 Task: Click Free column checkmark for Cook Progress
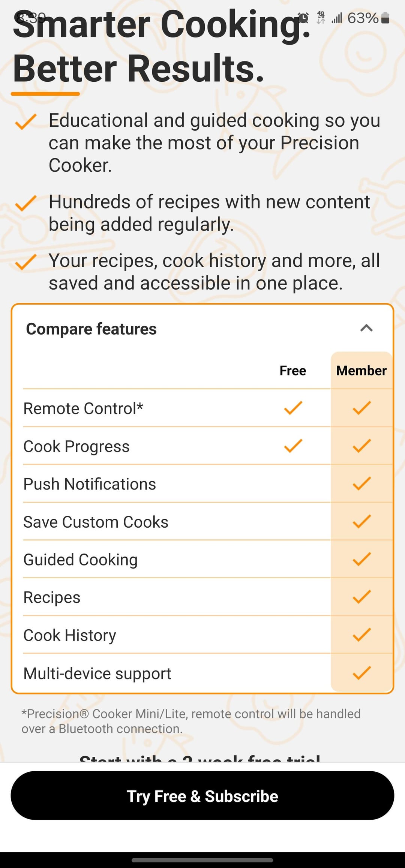[x=293, y=446]
